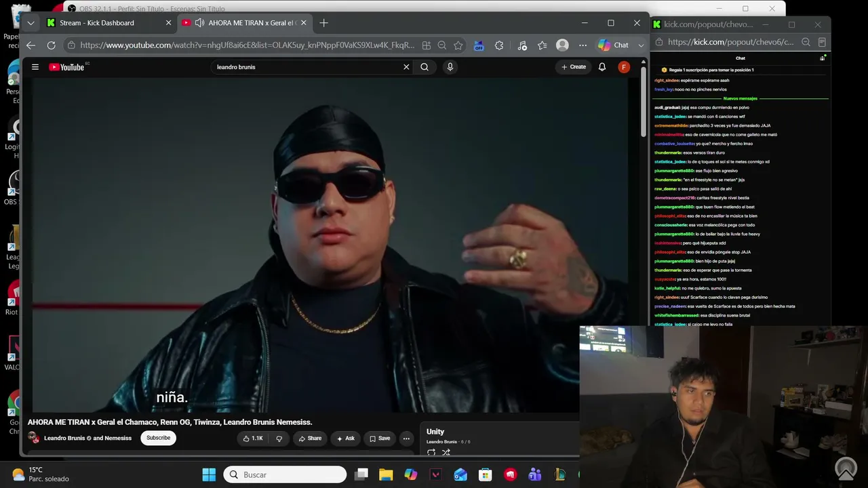Open Microsoft Teams from the taskbar
This screenshot has width=868, height=488.
click(x=535, y=474)
